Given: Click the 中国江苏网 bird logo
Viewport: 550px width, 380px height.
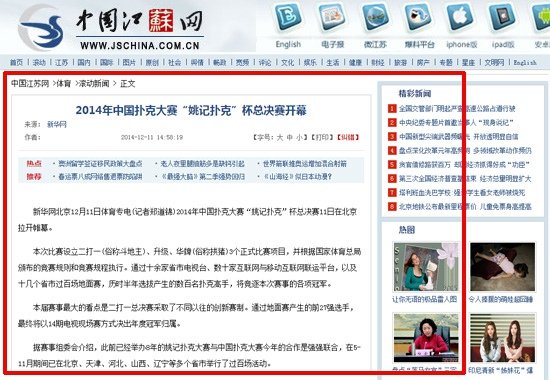Looking at the screenshot, I should point(42,29).
